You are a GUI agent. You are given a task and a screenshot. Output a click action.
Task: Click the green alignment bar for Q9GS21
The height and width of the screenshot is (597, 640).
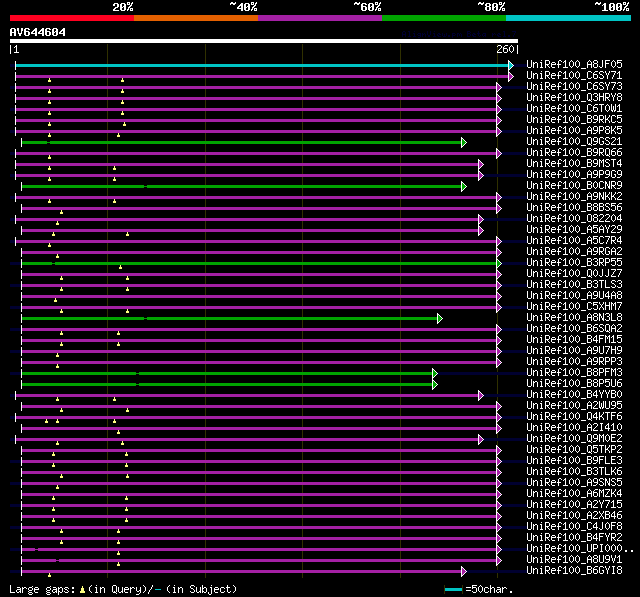tap(241, 142)
